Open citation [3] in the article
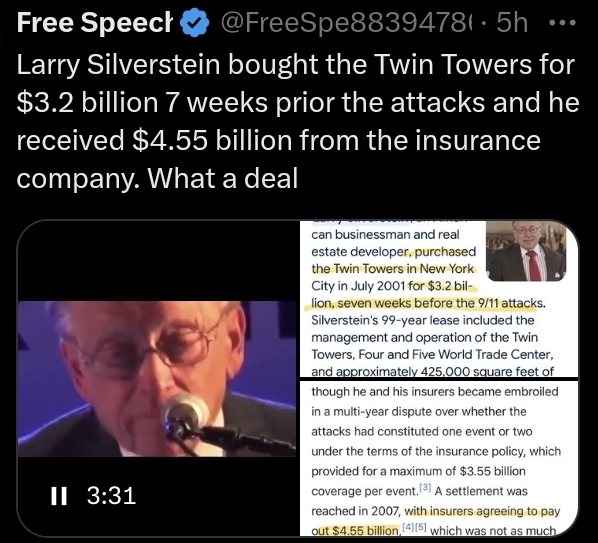This screenshot has width=598, height=543. point(425,487)
